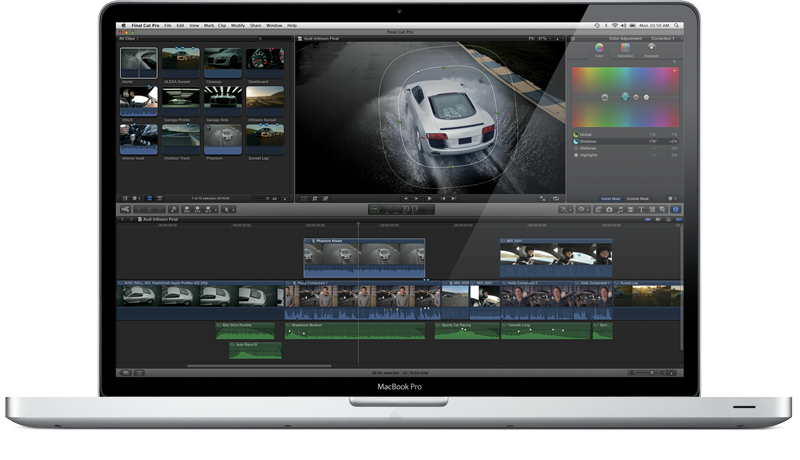
Task: Jump to previous edit point in viewer
Action: click(443, 198)
